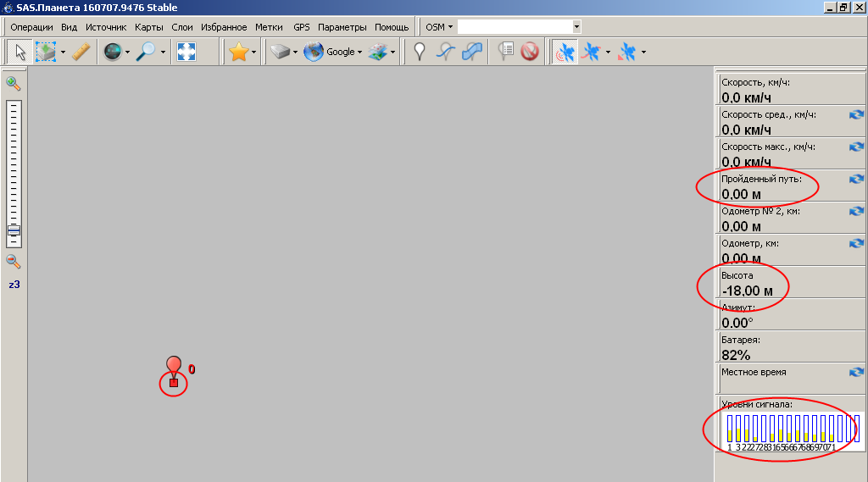
Task: Click the zoom level slider handle
Action: pyautogui.click(x=14, y=230)
